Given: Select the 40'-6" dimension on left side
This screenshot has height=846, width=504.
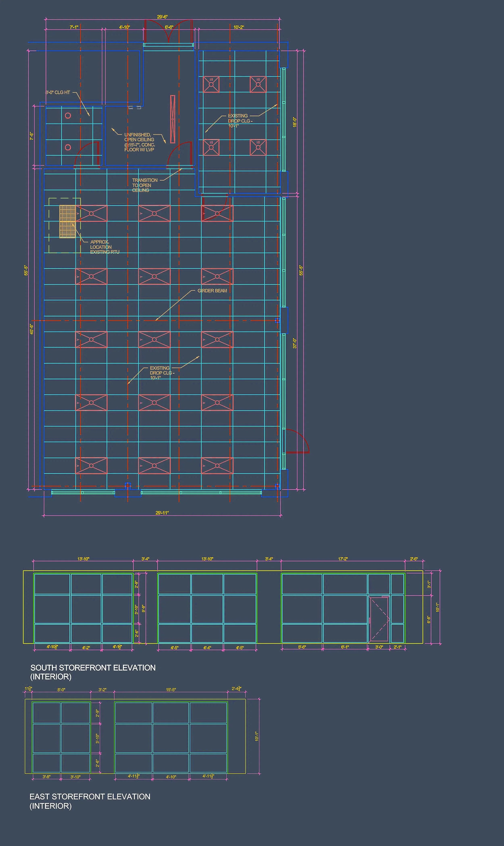Looking at the screenshot, I should tap(32, 329).
